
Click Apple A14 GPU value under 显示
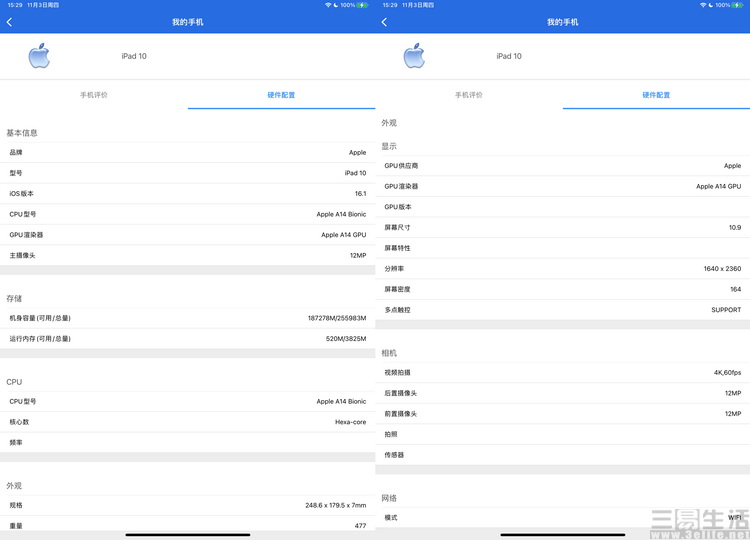718,186
